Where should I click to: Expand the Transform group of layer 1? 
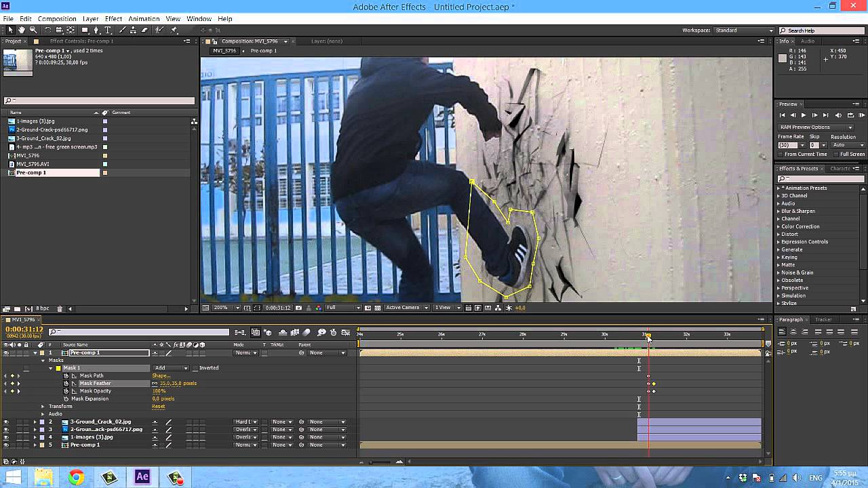(43, 407)
